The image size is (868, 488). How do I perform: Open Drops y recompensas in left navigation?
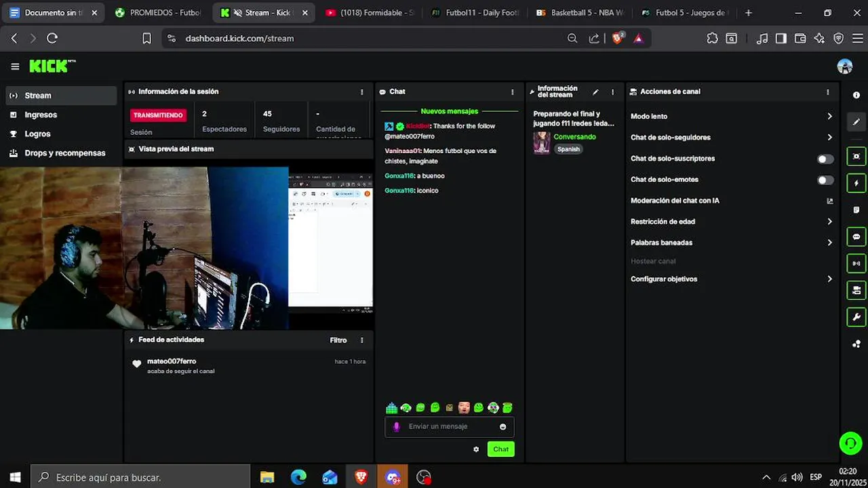(61, 153)
